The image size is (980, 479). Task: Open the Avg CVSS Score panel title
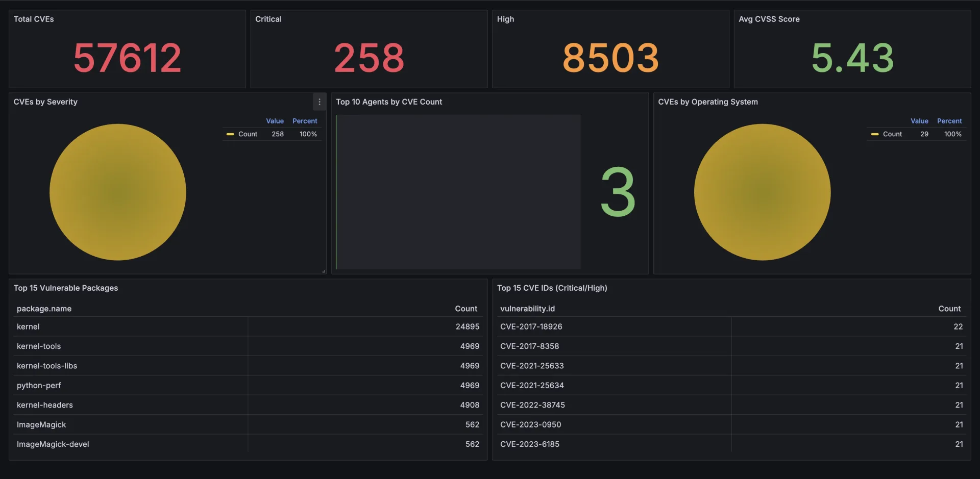pos(769,19)
